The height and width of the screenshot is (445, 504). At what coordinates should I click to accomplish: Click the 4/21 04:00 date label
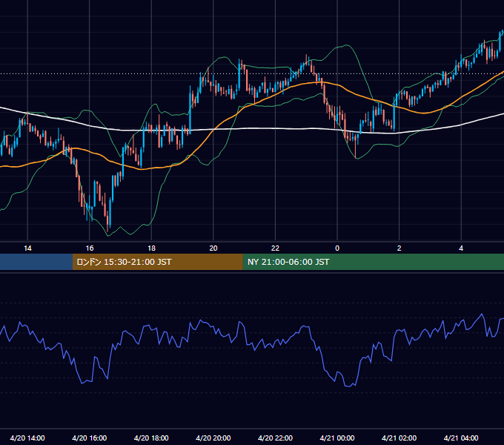(461, 438)
